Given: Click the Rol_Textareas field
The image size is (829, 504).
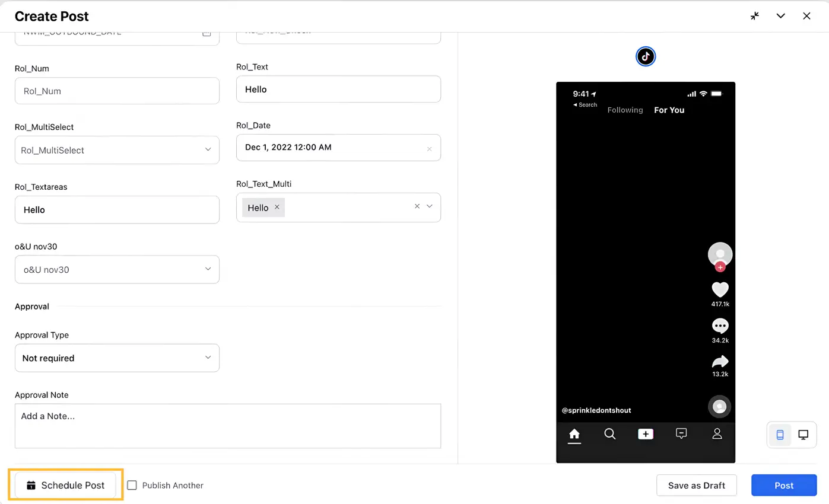Looking at the screenshot, I should pyautogui.click(x=117, y=210).
